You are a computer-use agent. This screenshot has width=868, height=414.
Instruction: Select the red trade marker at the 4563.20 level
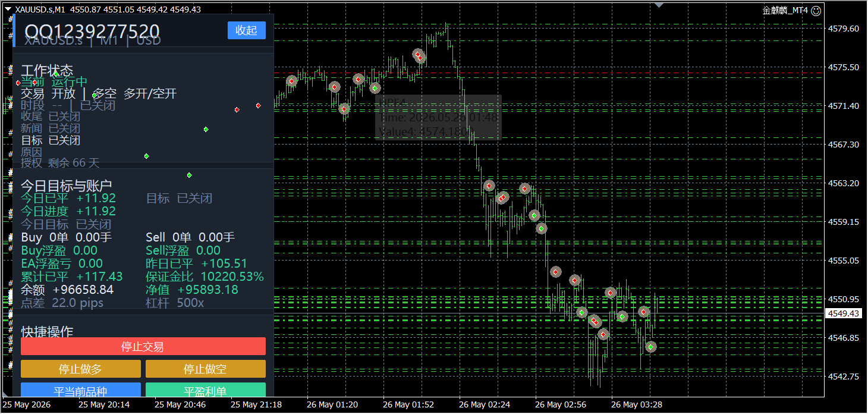pos(489,186)
